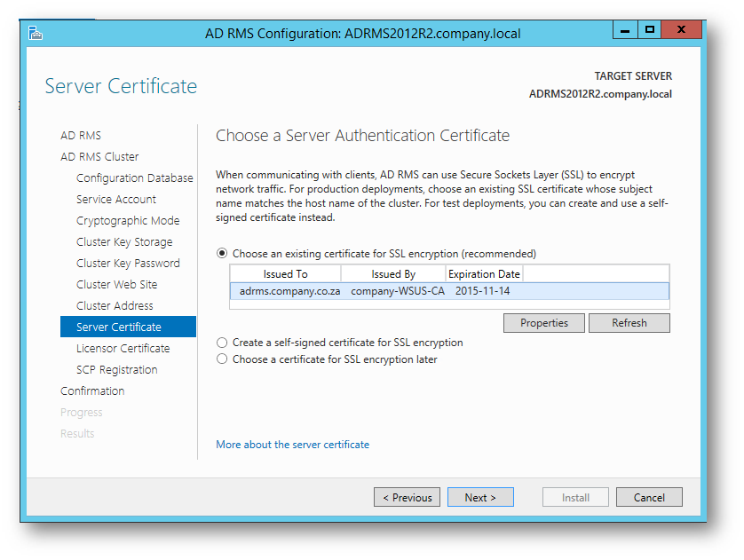Minimize the AD RMS Configuration window
Image resolution: width=744 pixels, height=560 pixels.
tap(625, 30)
